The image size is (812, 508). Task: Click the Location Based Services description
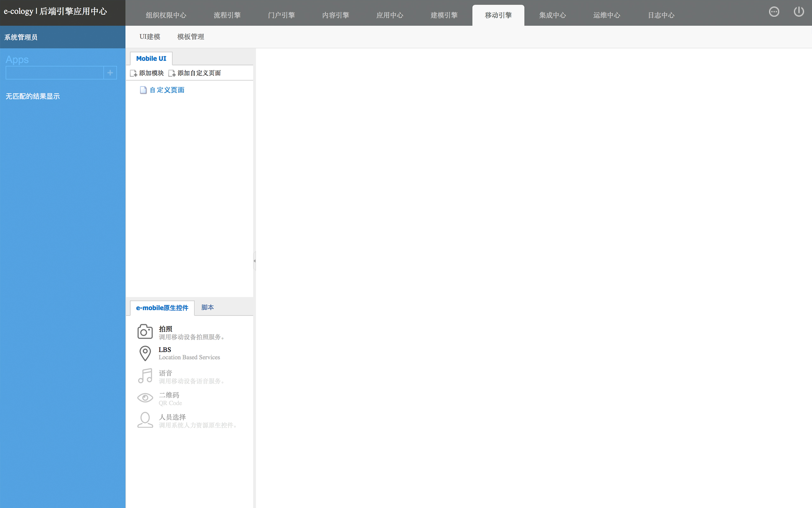click(x=189, y=358)
